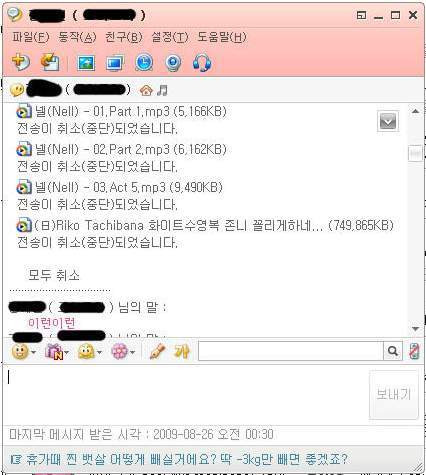The height and width of the screenshot is (475, 426).
Task: Click 모두 취소 to cancel all transfers
Action: [54, 275]
